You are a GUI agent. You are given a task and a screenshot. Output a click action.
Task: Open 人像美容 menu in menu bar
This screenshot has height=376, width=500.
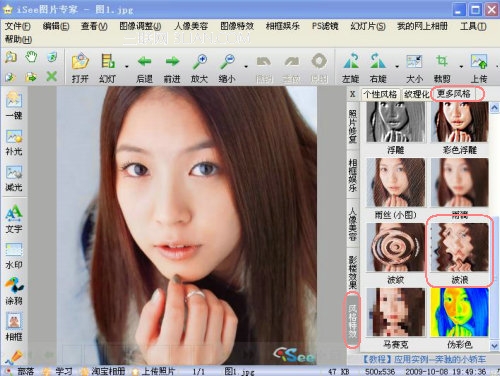tap(191, 26)
